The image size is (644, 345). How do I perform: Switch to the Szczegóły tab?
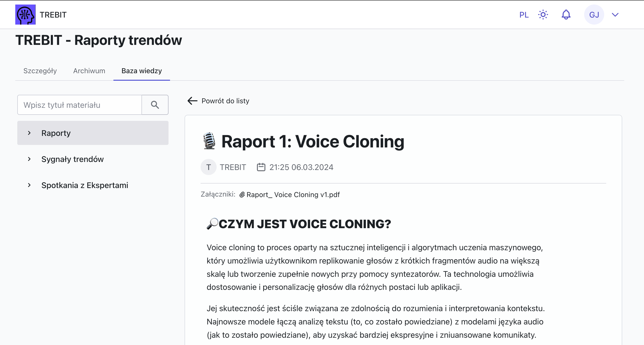tap(40, 71)
